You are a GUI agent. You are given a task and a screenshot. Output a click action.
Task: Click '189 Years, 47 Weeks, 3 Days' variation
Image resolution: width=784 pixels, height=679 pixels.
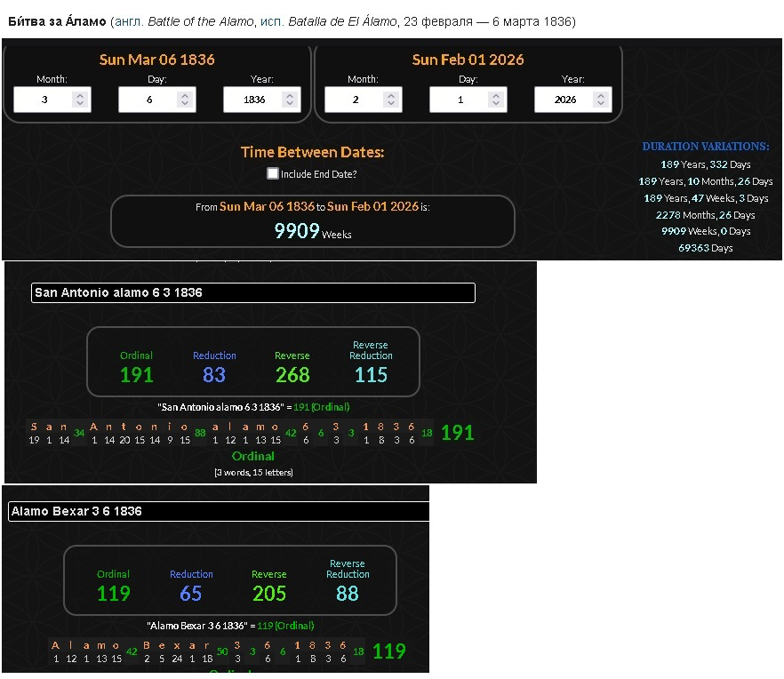pos(706,198)
